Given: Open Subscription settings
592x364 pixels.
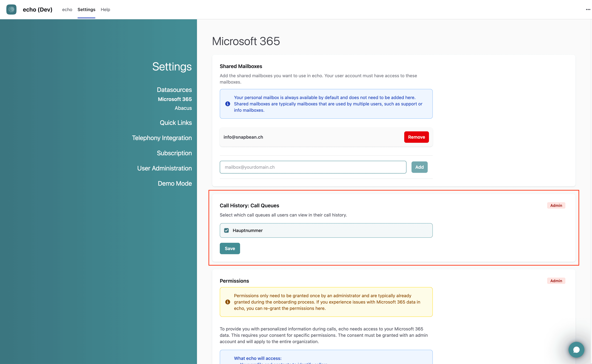Looking at the screenshot, I should [174, 153].
